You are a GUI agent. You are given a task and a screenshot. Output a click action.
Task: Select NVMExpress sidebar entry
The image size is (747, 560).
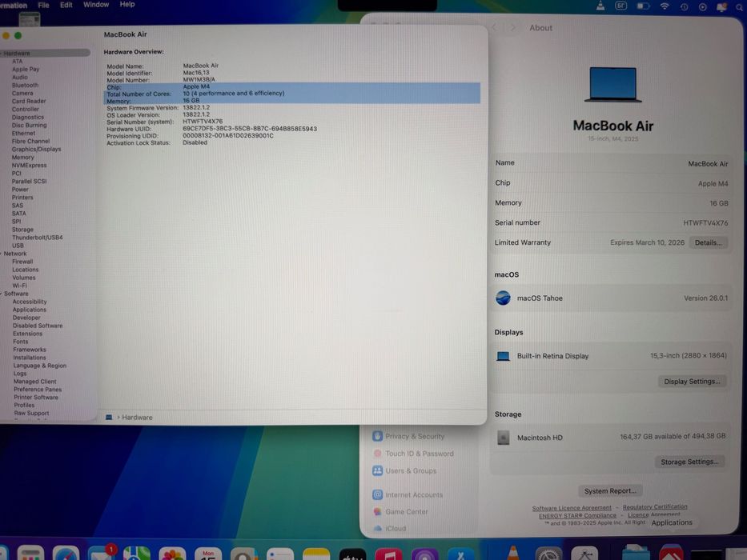pyautogui.click(x=29, y=166)
